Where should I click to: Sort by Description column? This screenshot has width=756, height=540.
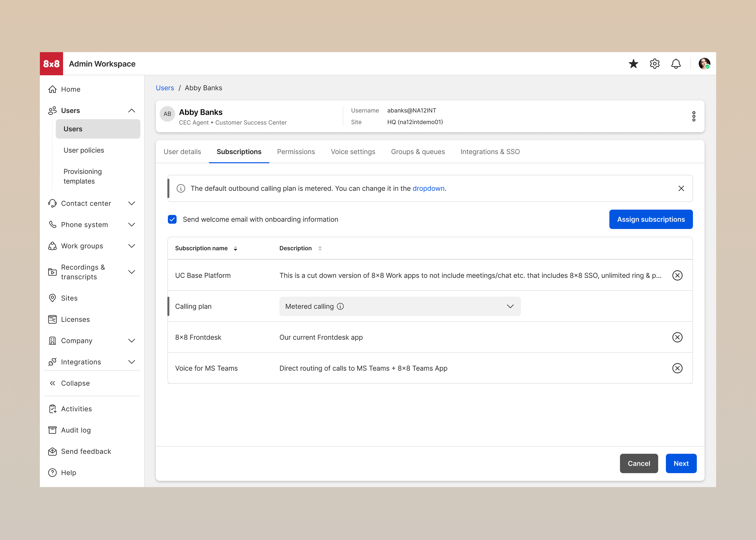(320, 248)
